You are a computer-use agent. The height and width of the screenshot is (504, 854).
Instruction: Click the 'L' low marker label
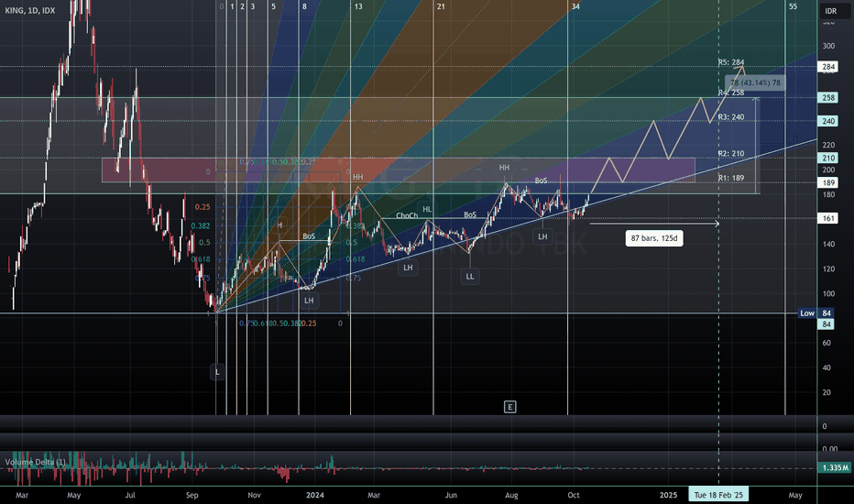point(217,372)
